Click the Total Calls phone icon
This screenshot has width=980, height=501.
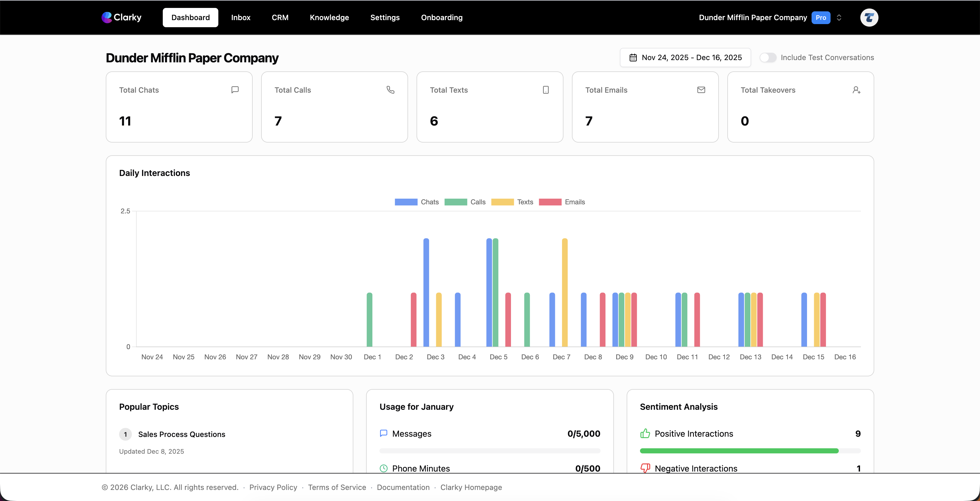390,90
